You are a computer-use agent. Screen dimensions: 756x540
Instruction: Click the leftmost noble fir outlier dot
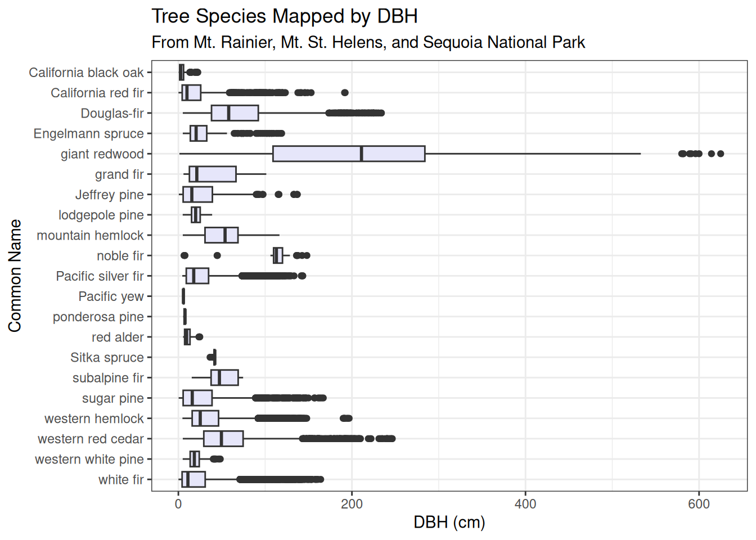pos(184,255)
